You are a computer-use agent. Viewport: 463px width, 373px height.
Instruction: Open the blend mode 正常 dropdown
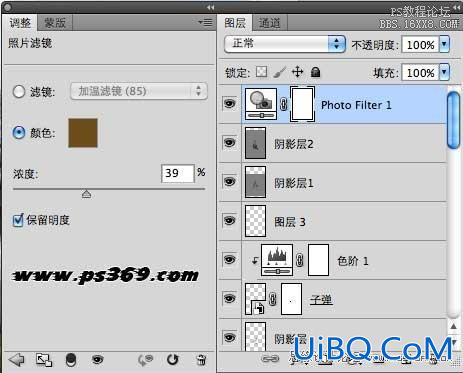click(x=285, y=44)
